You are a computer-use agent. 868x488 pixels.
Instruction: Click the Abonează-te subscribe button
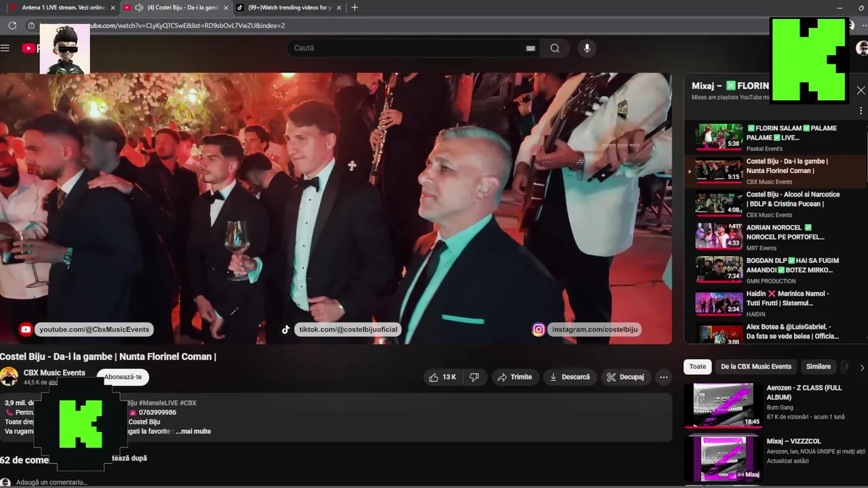(x=123, y=377)
